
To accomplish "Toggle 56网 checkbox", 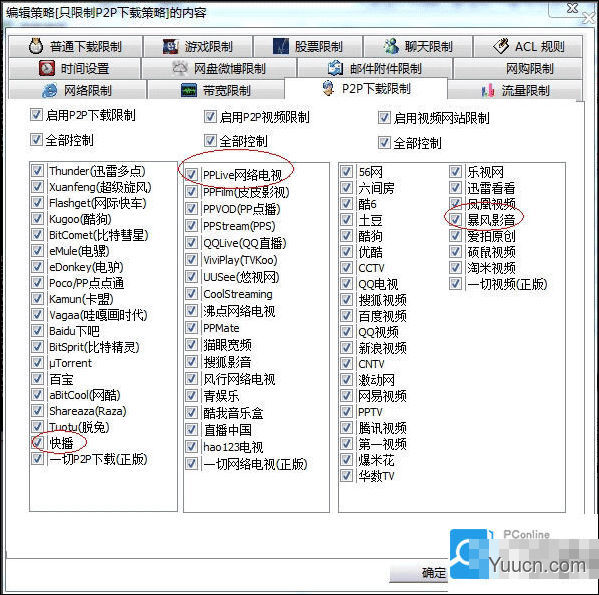I will [x=346, y=171].
